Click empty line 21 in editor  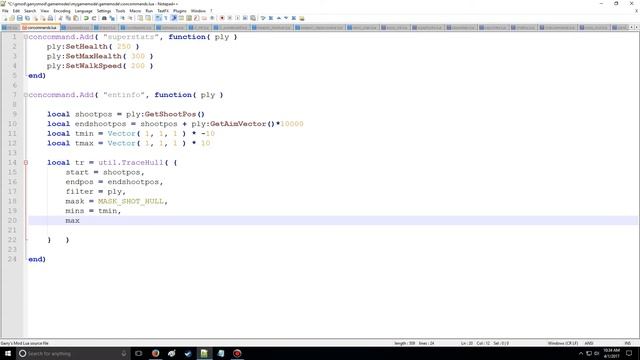point(333,230)
